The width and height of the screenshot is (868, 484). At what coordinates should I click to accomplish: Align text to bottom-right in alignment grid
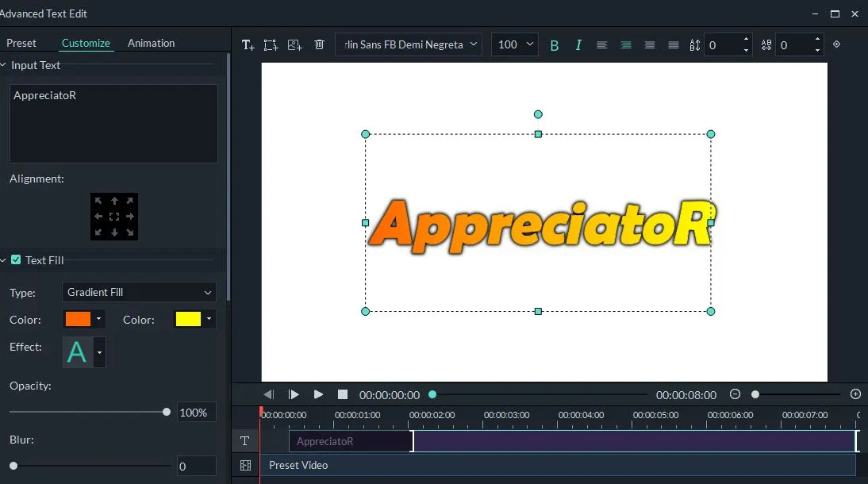point(129,232)
